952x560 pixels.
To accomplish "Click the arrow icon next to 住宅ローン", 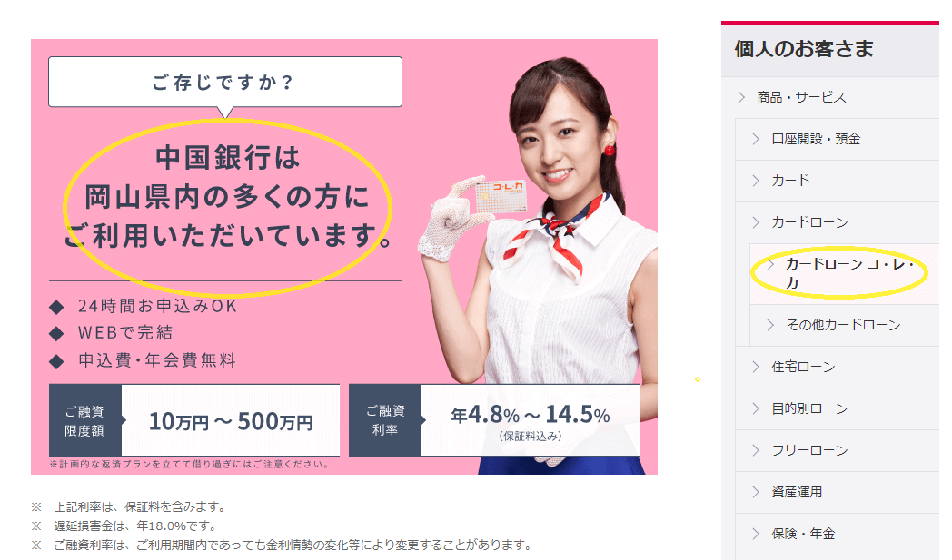I will [x=756, y=367].
